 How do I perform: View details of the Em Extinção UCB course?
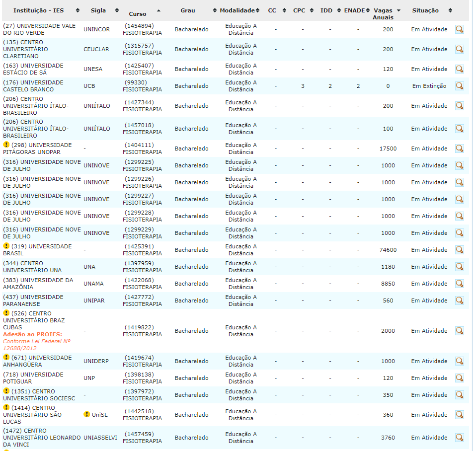[459, 86]
